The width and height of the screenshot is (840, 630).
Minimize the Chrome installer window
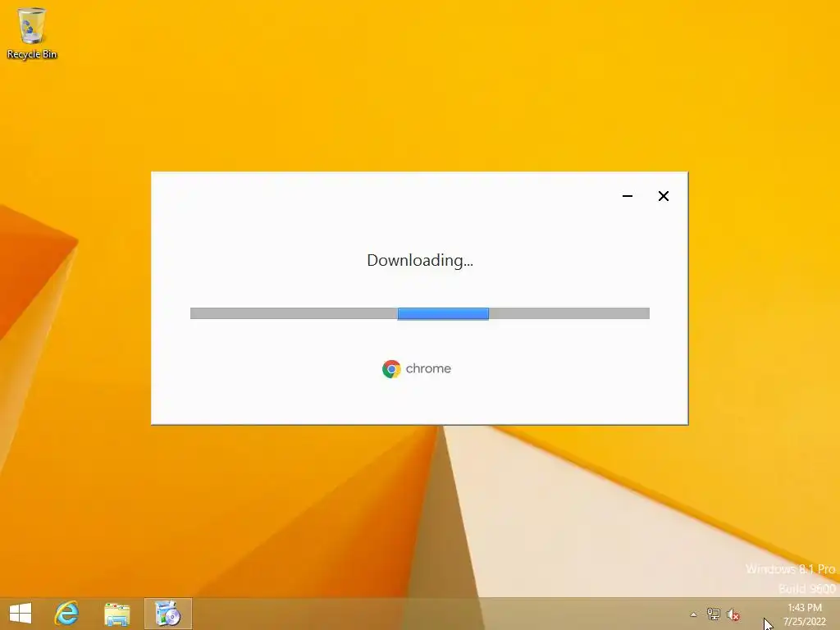[x=628, y=196]
